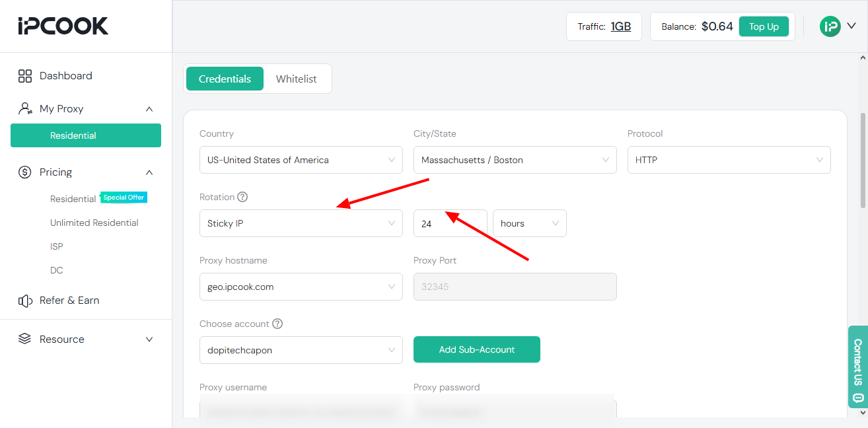Image resolution: width=868 pixels, height=428 pixels.
Task: Open the profile menu arrow
Action: [851, 26]
